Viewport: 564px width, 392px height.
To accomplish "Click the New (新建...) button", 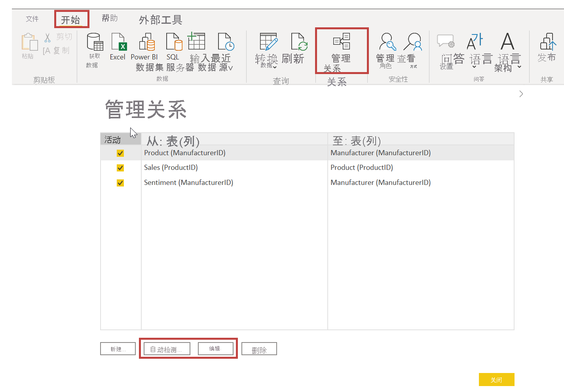I will tap(118, 349).
